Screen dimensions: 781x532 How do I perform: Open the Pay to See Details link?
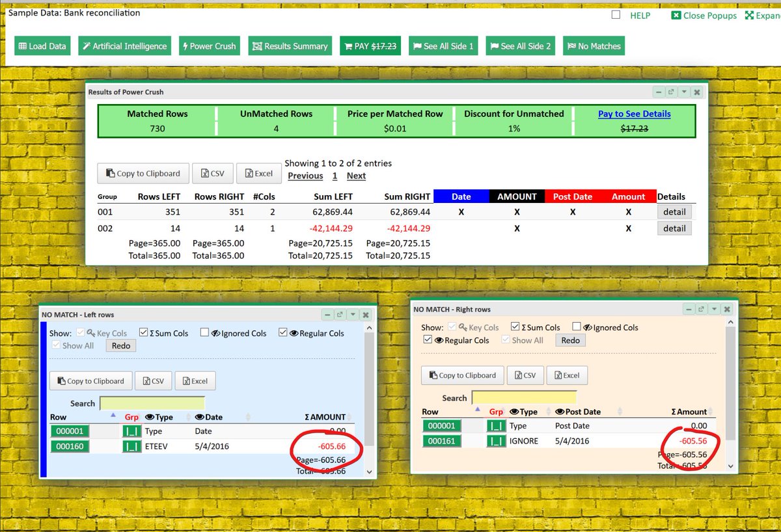click(x=635, y=113)
